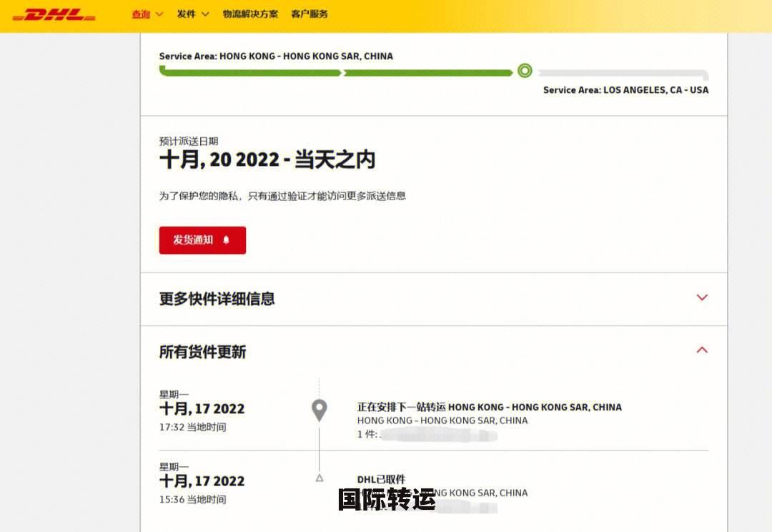
Task: Open 物流解决方案 menu item
Action: click(x=250, y=14)
